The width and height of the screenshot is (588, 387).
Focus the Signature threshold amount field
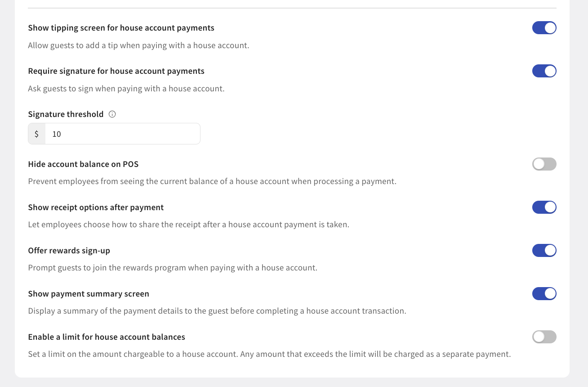(122, 134)
